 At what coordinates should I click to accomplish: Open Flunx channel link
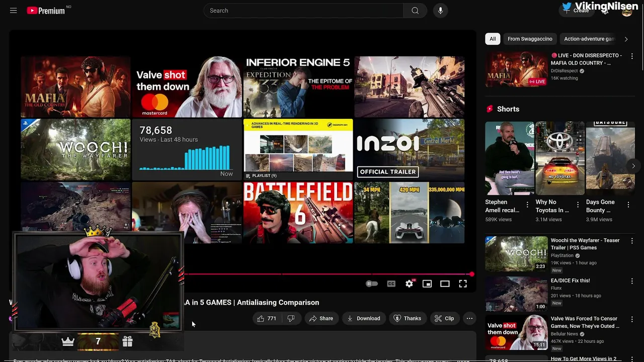(x=556, y=288)
